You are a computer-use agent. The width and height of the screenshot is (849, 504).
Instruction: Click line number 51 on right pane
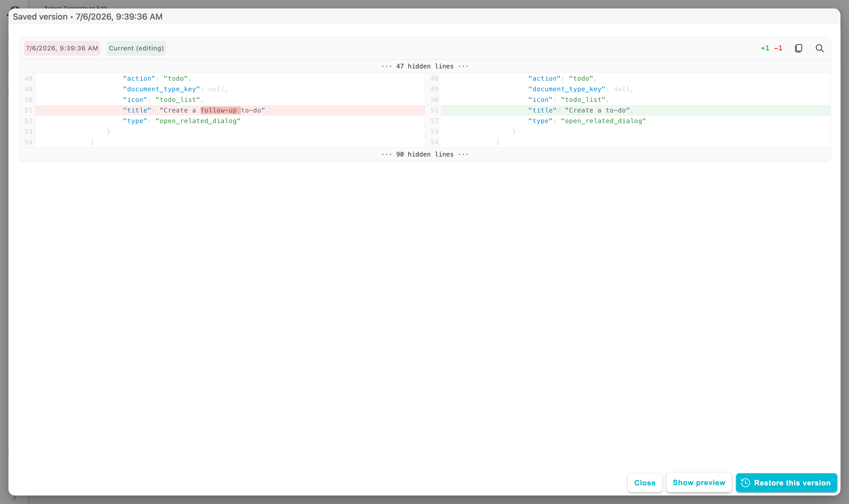[434, 110]
